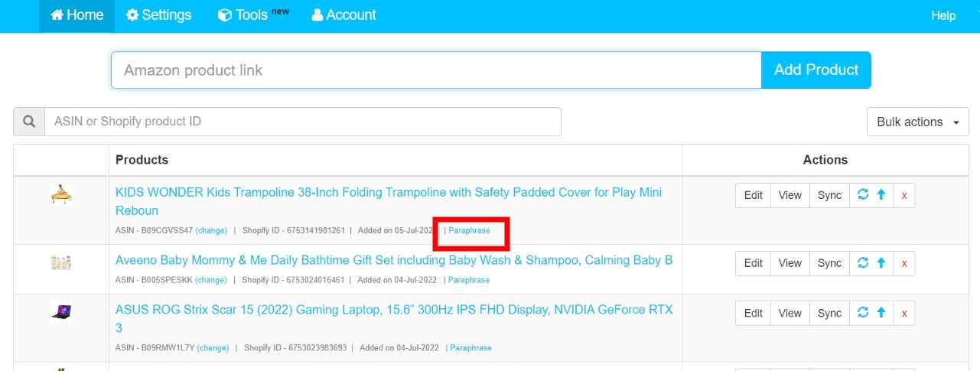Image resolution: width=980 pixels, height=371 pixels.
Task: Open the Account menu item
Action: [x=344, y=15]
